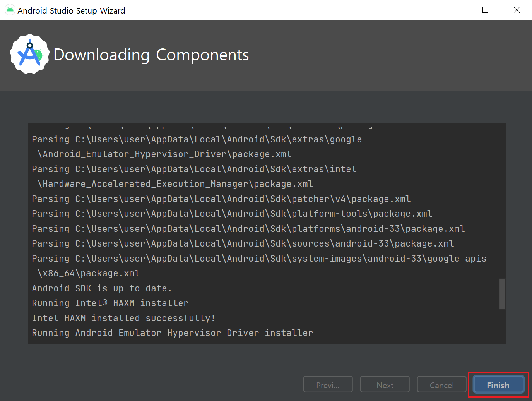
Task: Click the system-images\android-33\google_apis log line
Action: (x=259, y=259)
